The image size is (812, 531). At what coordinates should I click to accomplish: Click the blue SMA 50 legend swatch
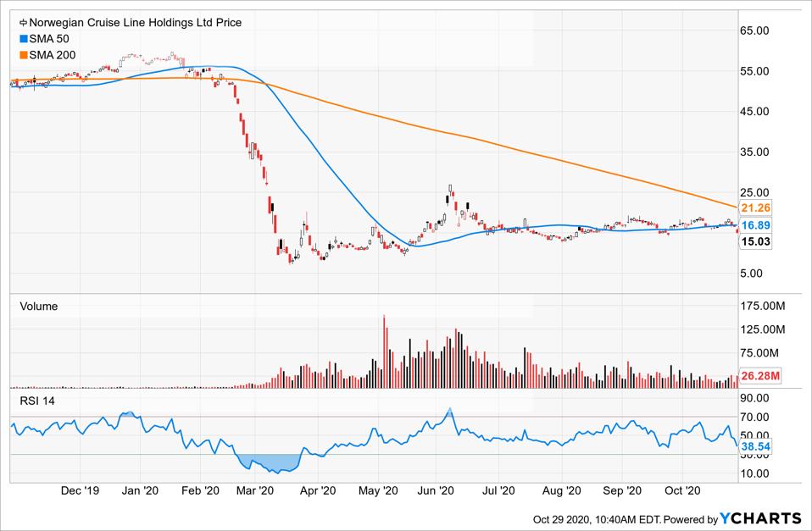pos(23,39)
